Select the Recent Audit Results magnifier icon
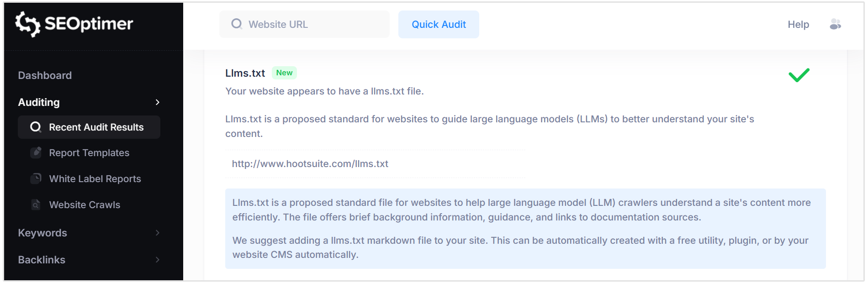 (x=35, y=127)
